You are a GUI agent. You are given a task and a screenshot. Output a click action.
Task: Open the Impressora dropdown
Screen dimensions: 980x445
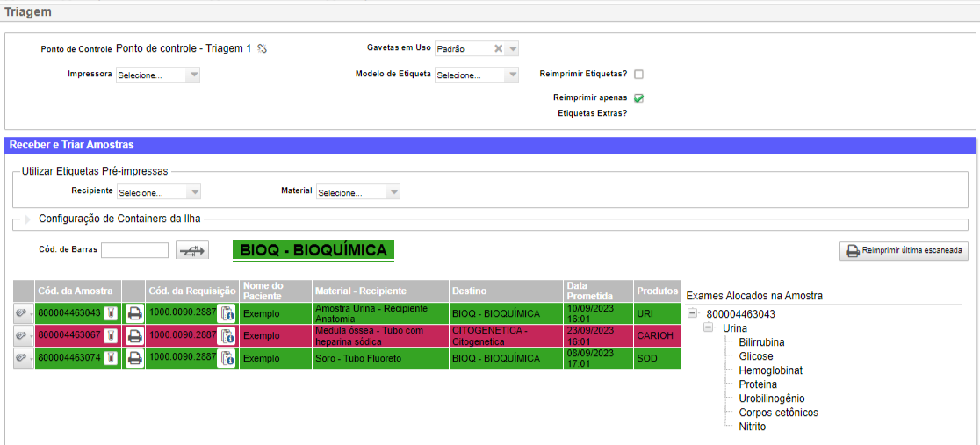(x=158, y=75)
